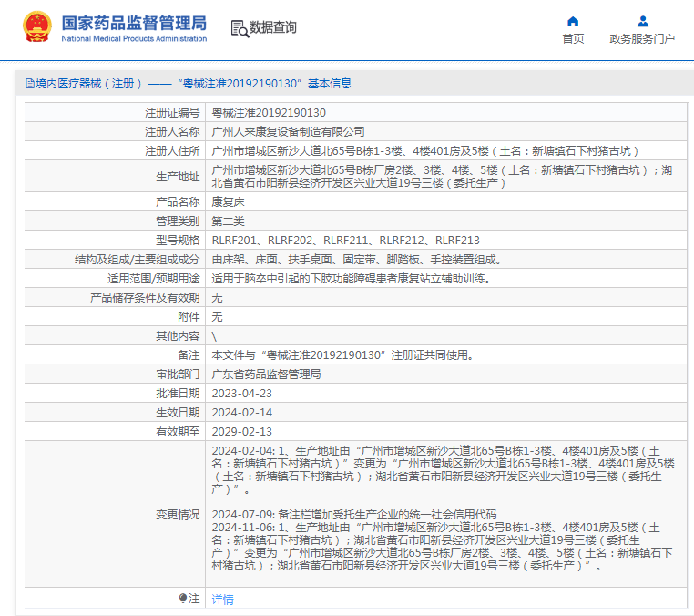Click the lightbulb 注 icon

click(x=183, y=599)
